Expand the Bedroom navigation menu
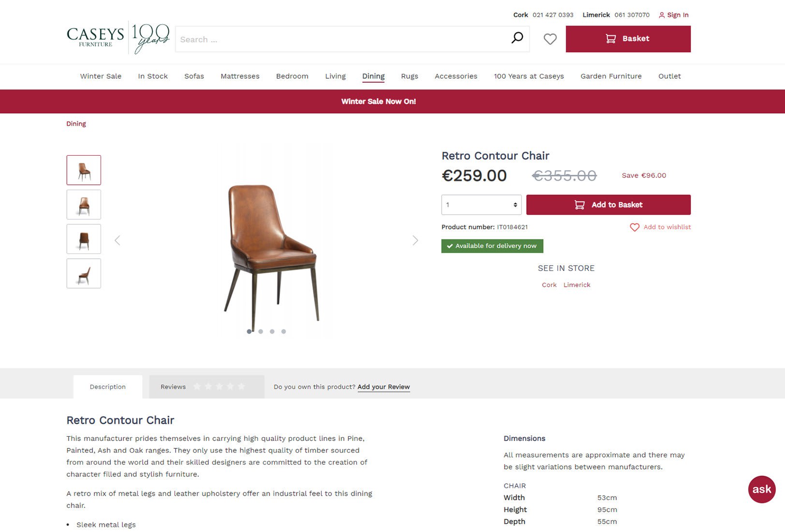 [292, 76]
